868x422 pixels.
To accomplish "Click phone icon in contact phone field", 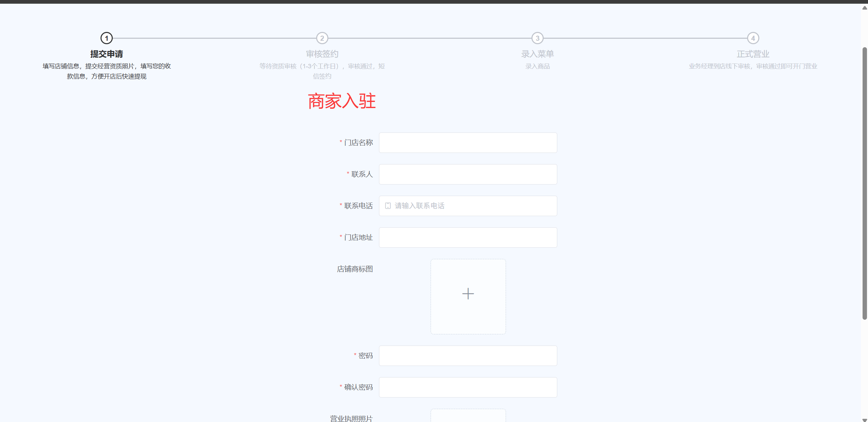I will coord(388,206).
